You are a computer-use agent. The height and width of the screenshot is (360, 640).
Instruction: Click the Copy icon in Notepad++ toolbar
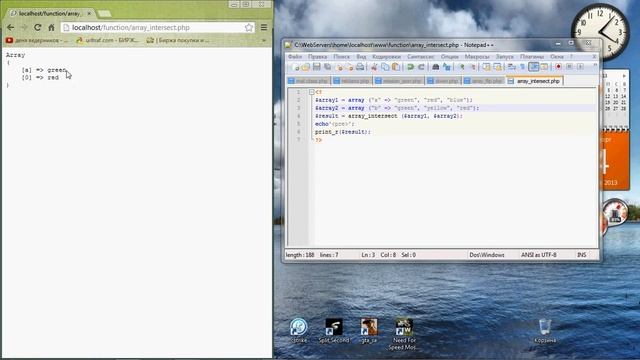tap(385, 67)
